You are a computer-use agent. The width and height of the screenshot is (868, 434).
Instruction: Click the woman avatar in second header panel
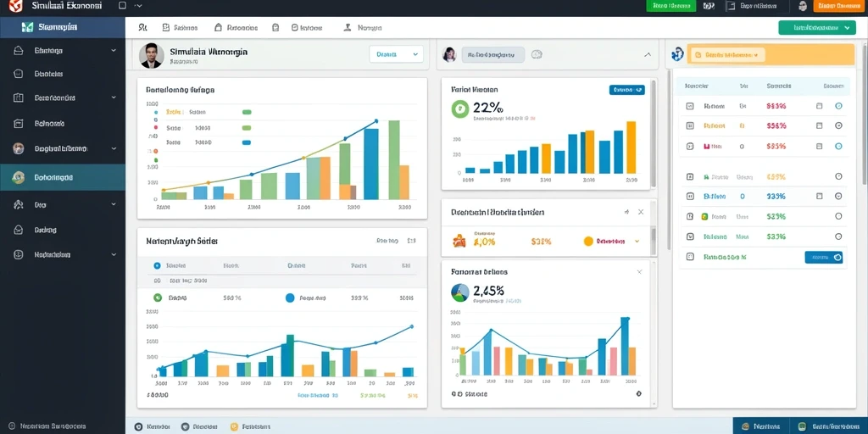coord(449,54)
